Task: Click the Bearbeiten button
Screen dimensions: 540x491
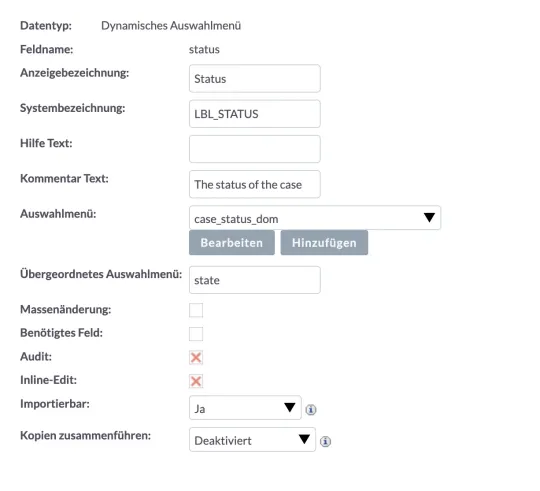Action: click(x=232, y=243)
